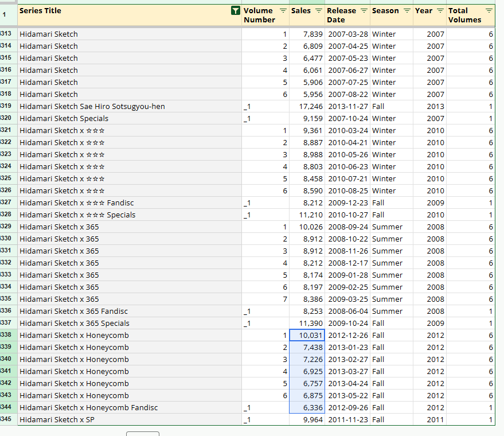Image resolution: width=504 pixels, height=436 pixels.
Task: Select the Sales cell showing 17,246
Action: coord(307,106)
